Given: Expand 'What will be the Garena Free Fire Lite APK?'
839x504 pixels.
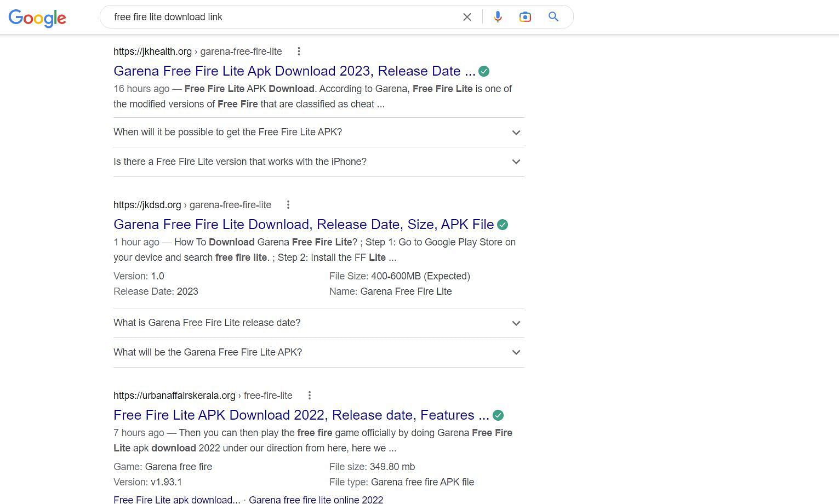Looking at the screenshot, I should (319, 352).
